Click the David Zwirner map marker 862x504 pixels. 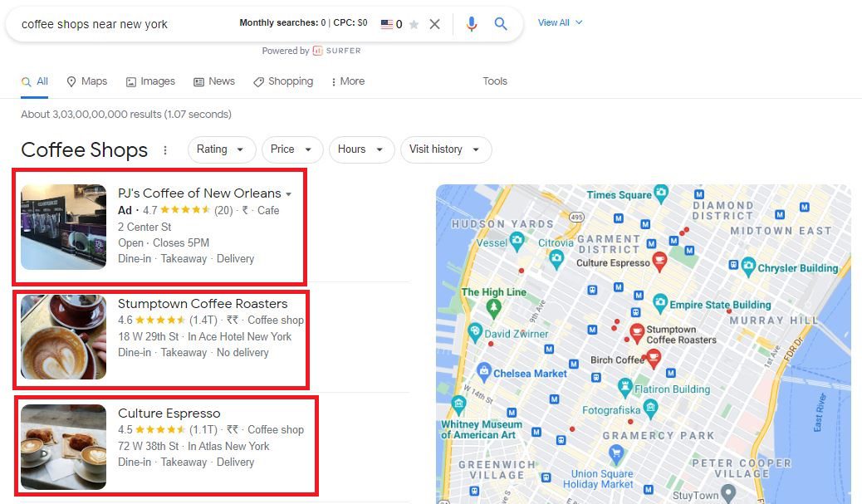[474, 332]
